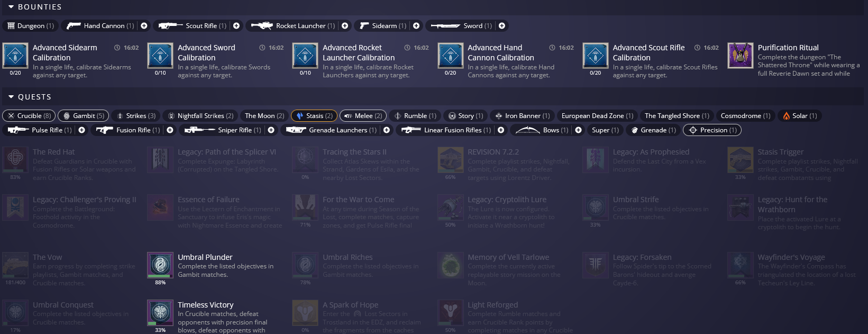
Task: Toggle the Rocket Launcher (1) filter
Action: 293,25
